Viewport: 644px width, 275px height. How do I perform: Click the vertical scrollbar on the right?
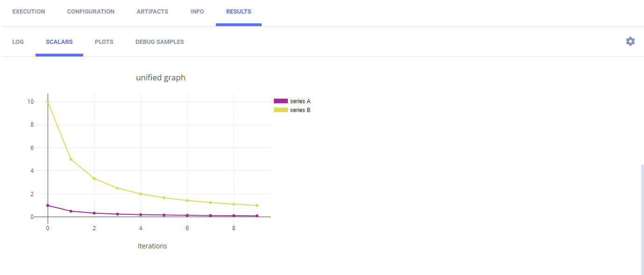(x=642, y=219)
